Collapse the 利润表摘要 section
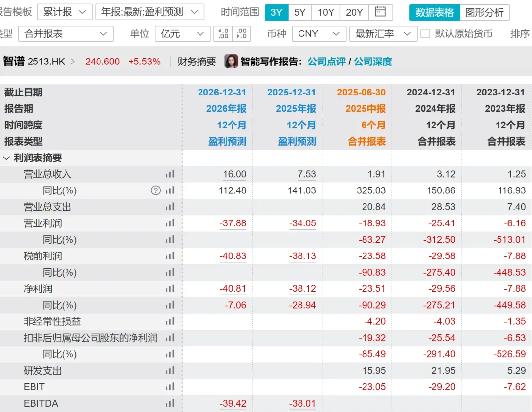The height and width of the screenshot is (412, 532). click(6, 158)
